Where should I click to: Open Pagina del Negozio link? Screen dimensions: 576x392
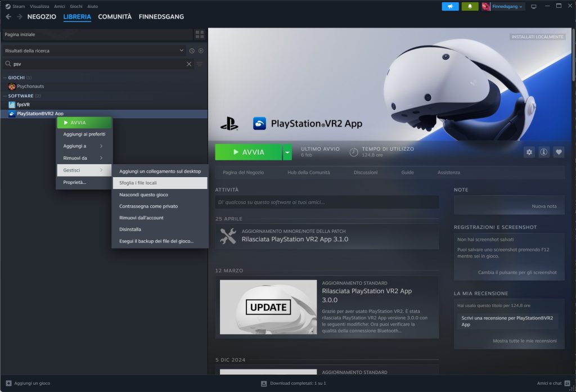pyautogui.click(x=243, y=172)
